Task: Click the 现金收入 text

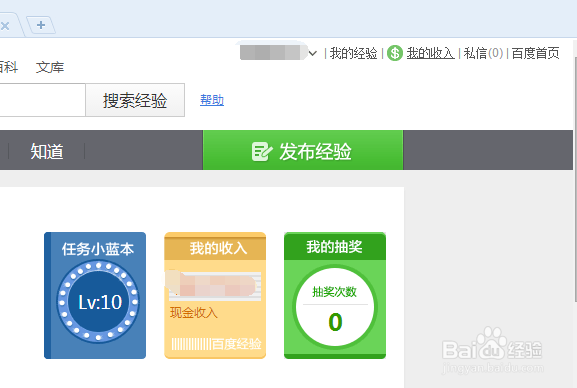Action: click(x=194, y=313)
